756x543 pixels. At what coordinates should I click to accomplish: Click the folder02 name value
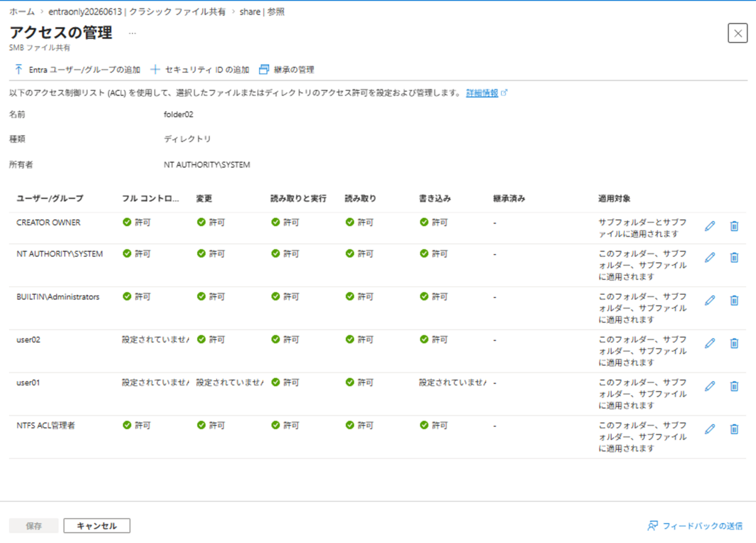[178, 115]
